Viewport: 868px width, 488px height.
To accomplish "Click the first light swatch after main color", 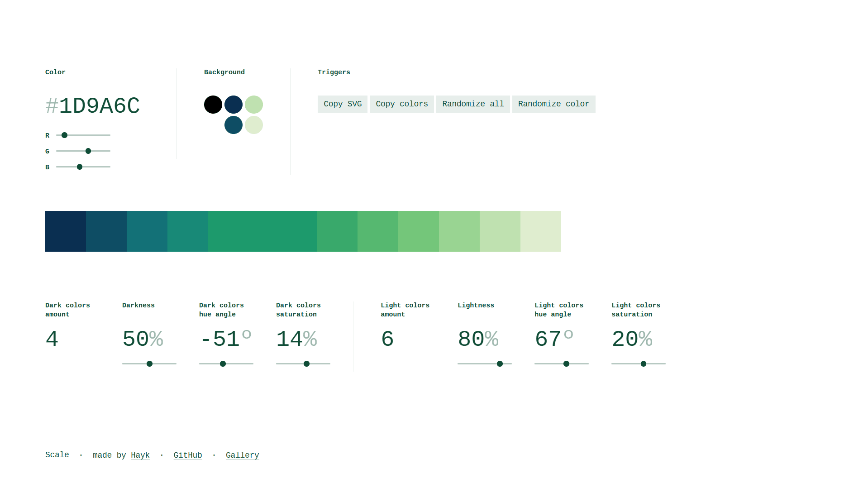I will pos(337,231).
